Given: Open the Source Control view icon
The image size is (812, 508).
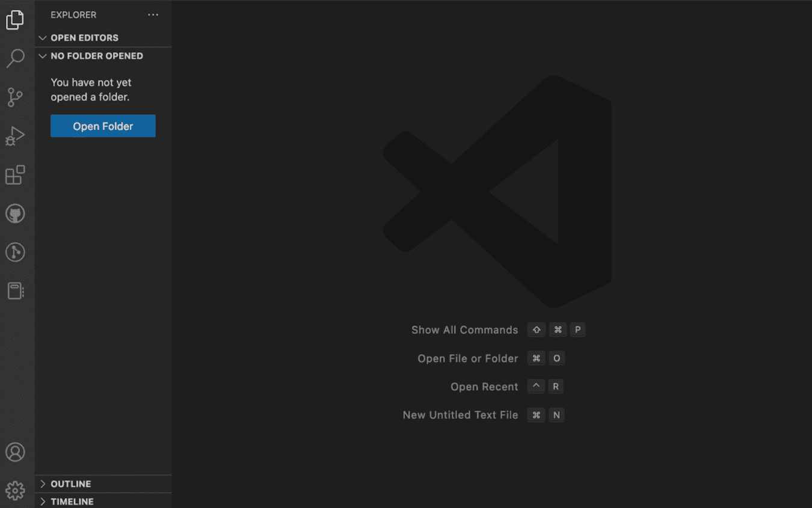Looking at the screenshot, I should (15, 97).
